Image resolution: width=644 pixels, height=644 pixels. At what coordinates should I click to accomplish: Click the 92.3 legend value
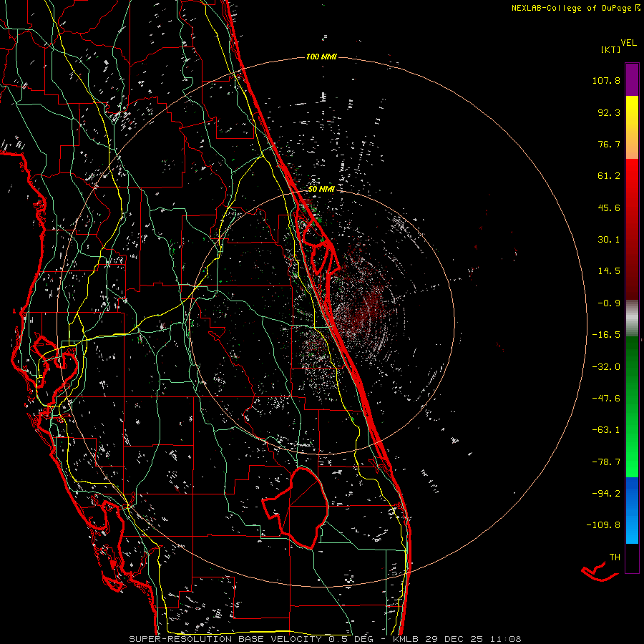click(x=609, y=112)
